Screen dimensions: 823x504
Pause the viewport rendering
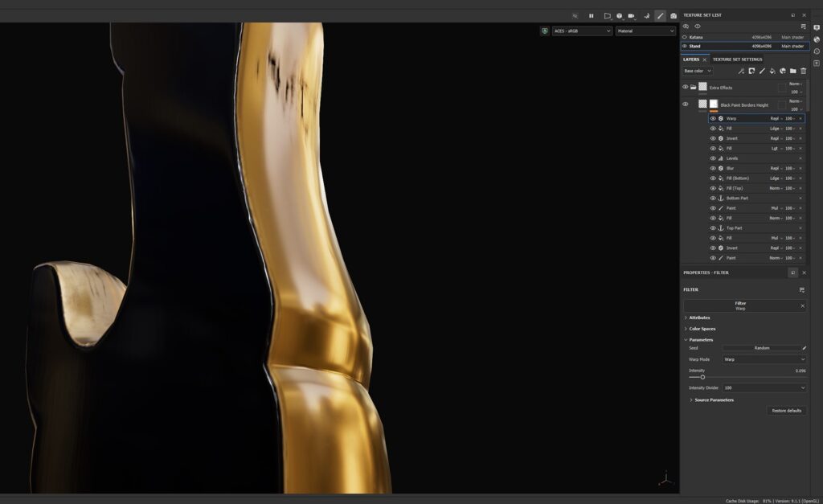tap(591, 16)
